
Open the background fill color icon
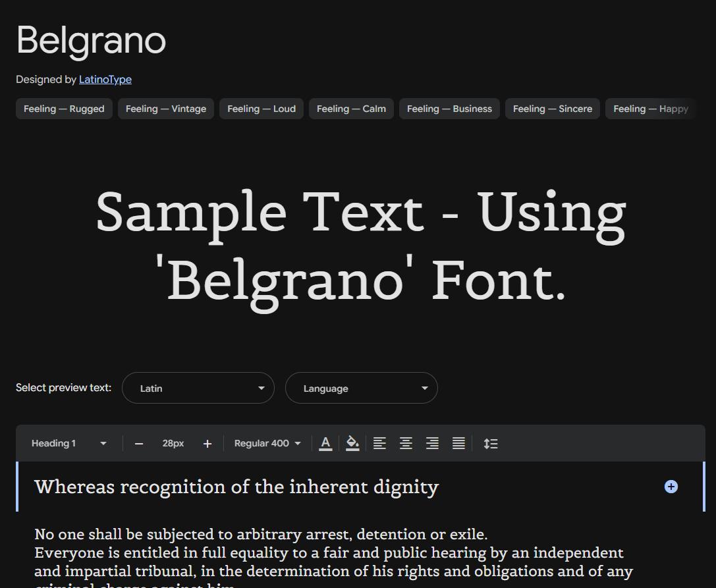click(x=352, y=443)
